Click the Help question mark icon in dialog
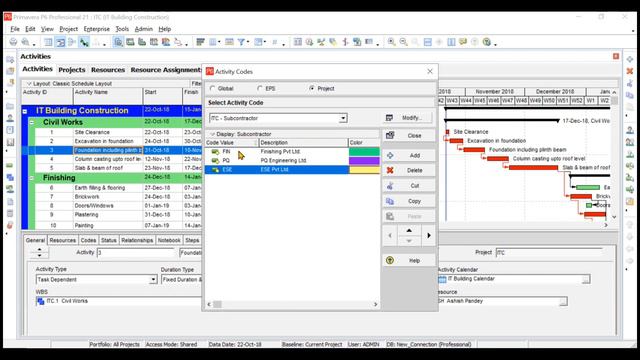 [390, 260]
